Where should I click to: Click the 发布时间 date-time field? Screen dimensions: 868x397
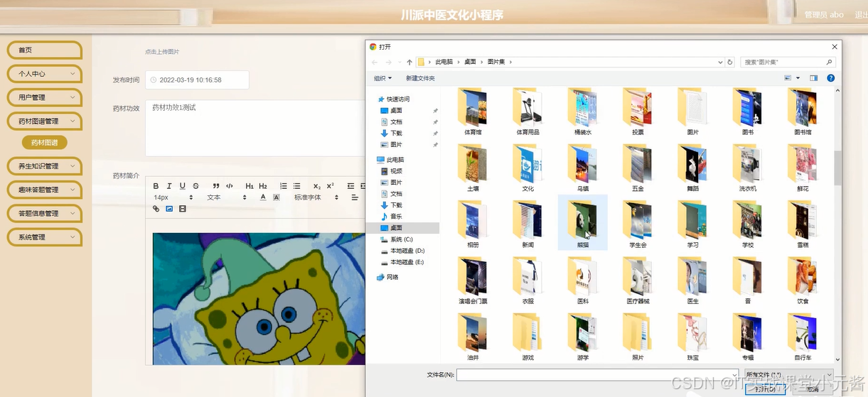click(x=197, y=80)
